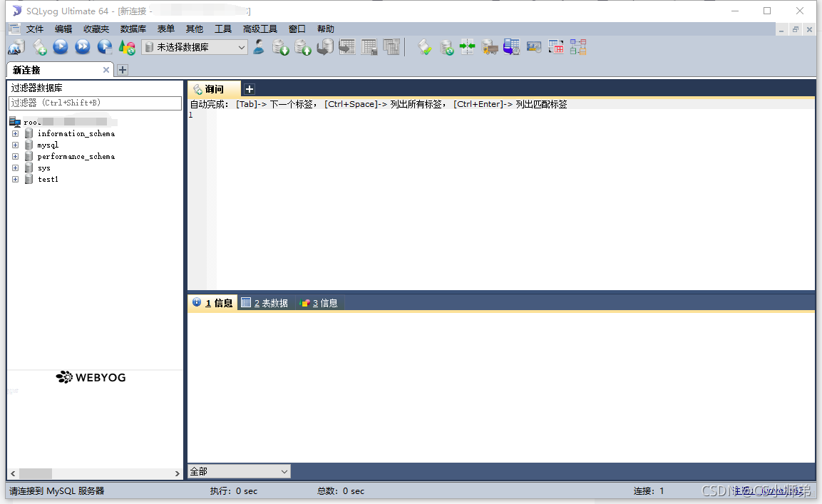Launch the Data Sync tool icon
Viewport: 822px width, 504px height.
pyautogui.click(x=445, y=47)
